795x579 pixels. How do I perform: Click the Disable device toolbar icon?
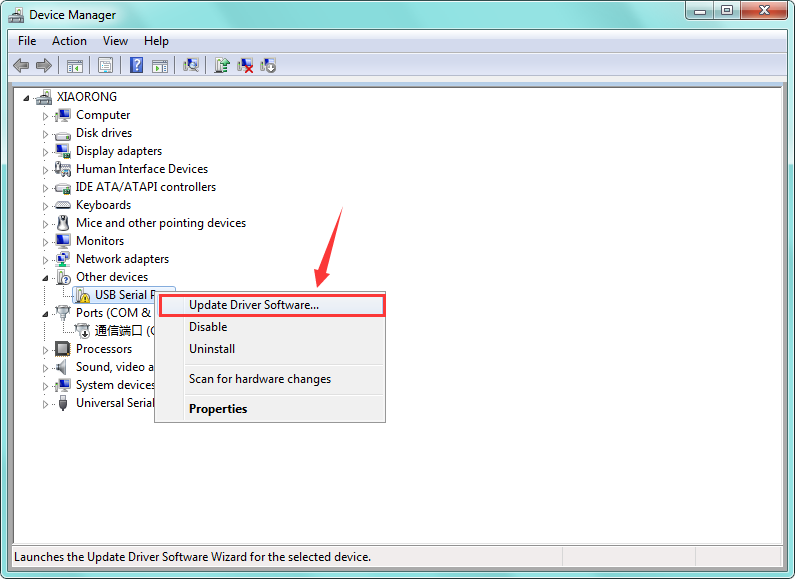268,65
